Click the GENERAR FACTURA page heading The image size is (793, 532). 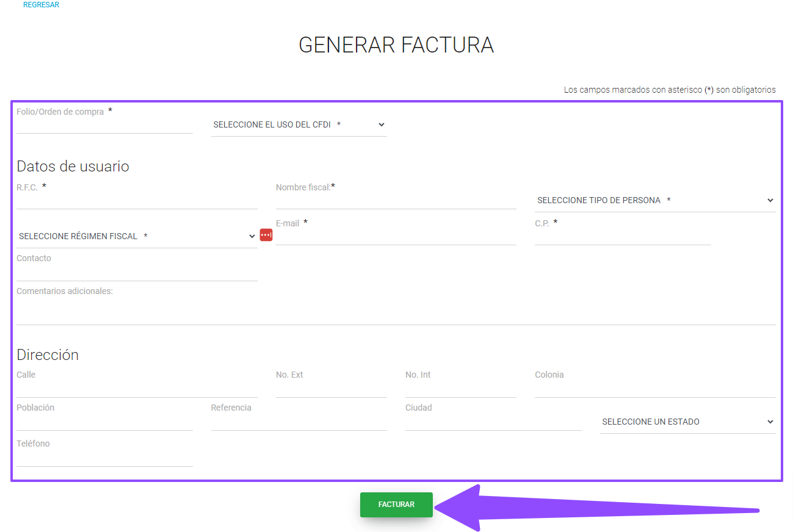[x=396, y=45]
